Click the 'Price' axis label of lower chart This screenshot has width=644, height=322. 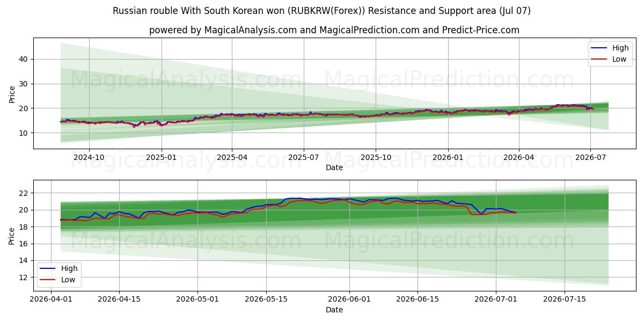(12, 236)
